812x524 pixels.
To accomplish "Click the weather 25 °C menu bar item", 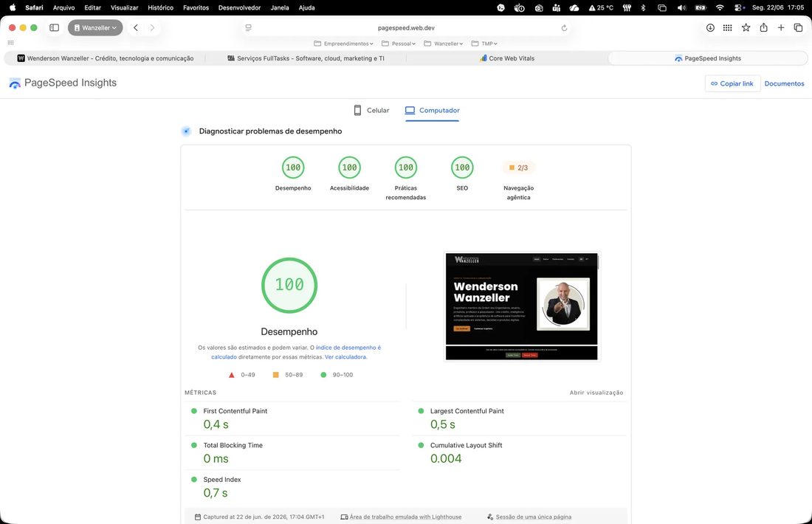I will [601, 8].
